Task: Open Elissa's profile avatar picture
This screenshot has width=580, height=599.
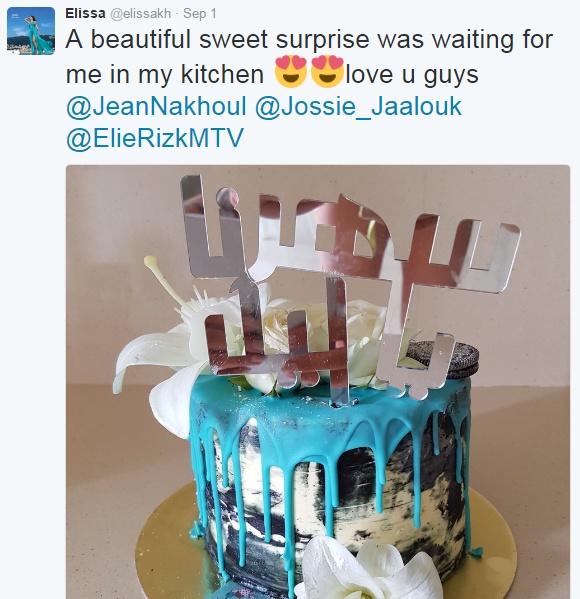Action: pyautogui.click(x=31, y=31)
